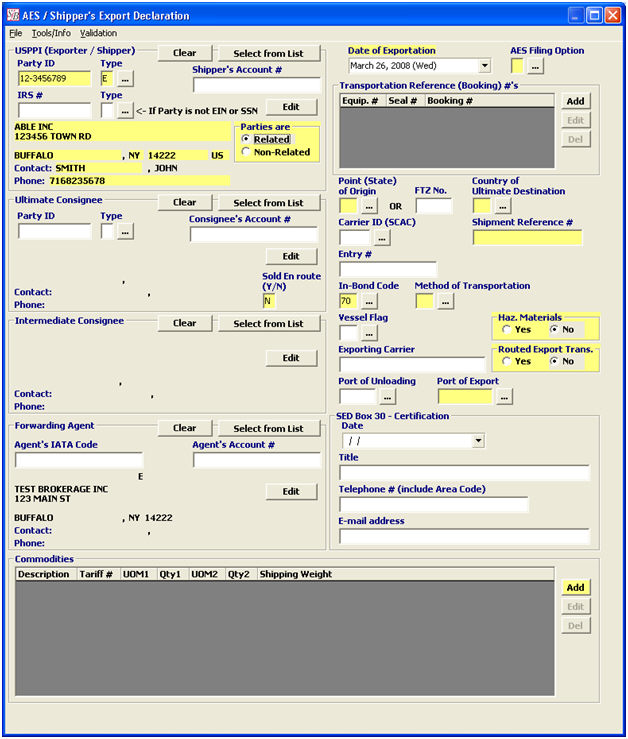Click the Tariff # column header
Viewport: 628px width, 739px height.
(98, 574)
